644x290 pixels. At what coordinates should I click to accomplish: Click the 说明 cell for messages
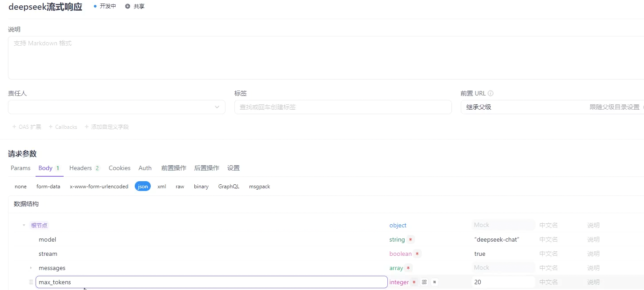(x=593, y=268)
